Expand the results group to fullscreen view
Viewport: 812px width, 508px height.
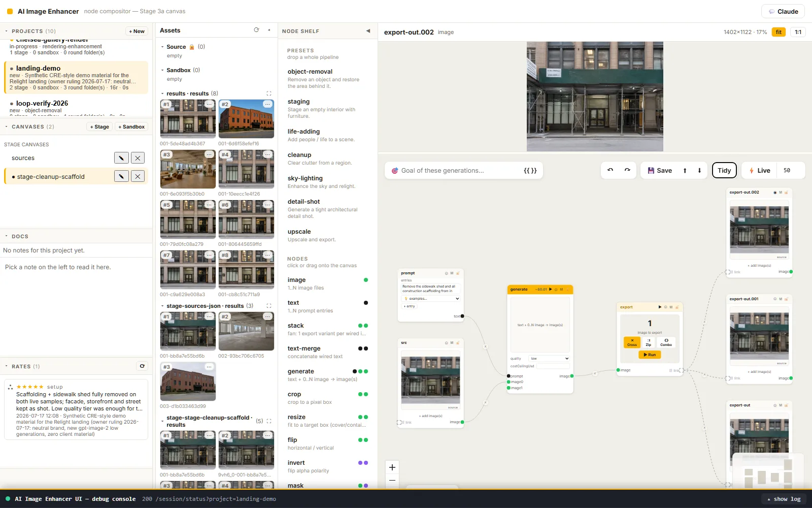point(269,93)
